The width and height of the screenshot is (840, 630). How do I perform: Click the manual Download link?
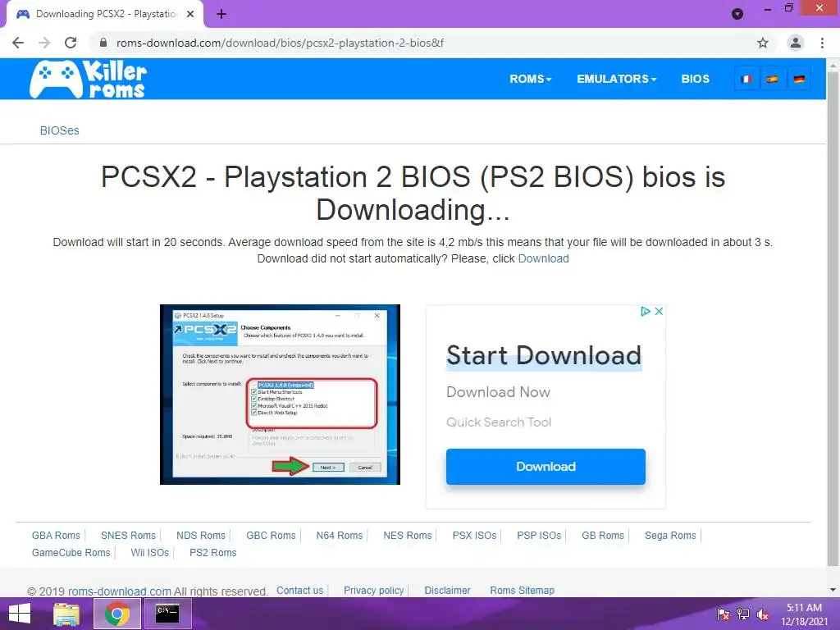pyautogui.click(x=543, y=258)
